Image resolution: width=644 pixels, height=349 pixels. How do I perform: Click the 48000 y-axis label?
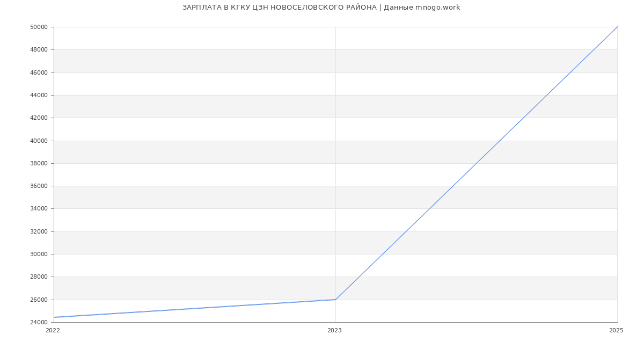coord(40,50)
